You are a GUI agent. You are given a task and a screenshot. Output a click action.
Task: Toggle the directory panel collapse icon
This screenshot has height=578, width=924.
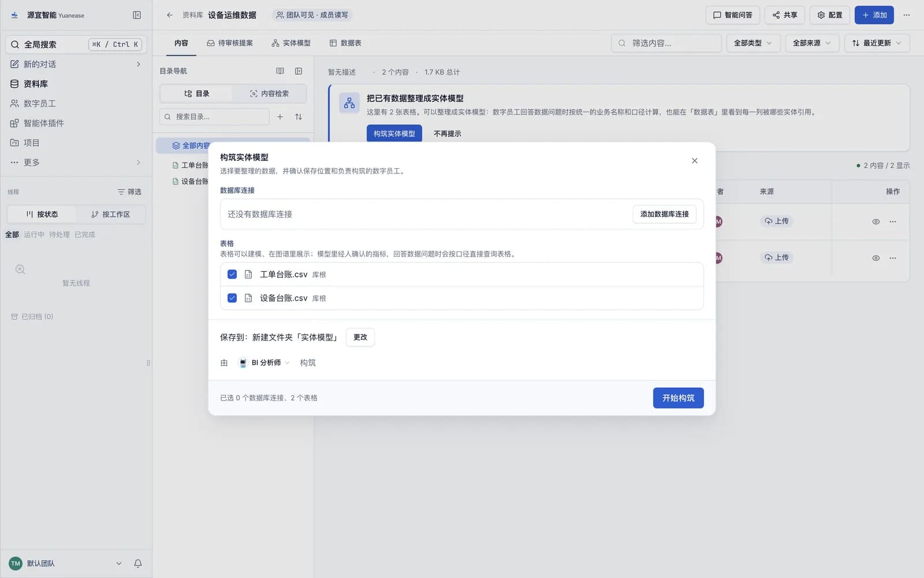299,71
